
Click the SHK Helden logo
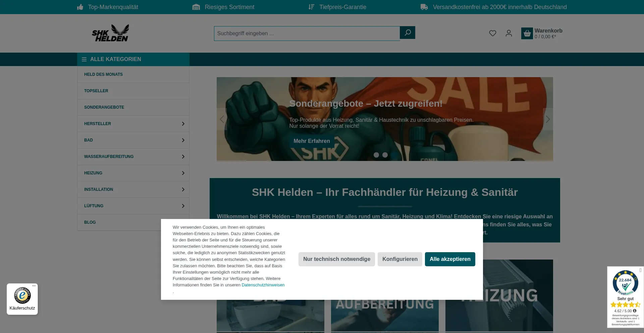click(x=110, y=33)
